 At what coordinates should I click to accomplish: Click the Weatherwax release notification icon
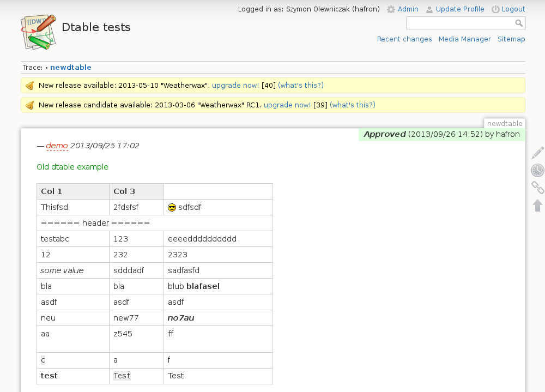30,86
